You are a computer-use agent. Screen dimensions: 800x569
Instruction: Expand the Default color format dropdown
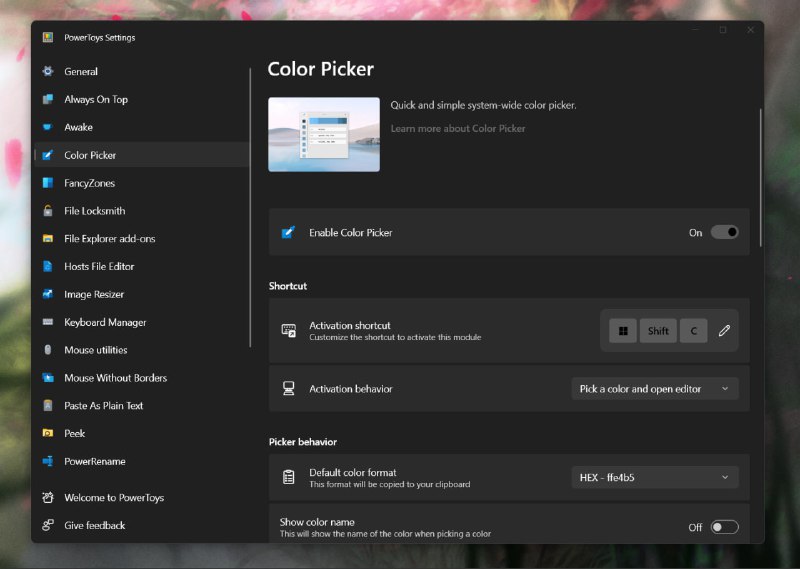654,477
